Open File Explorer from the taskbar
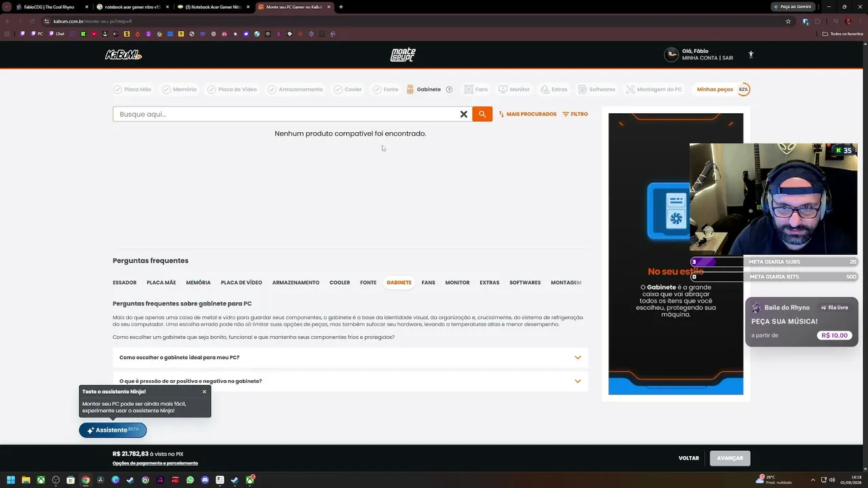 click(26, 480)
